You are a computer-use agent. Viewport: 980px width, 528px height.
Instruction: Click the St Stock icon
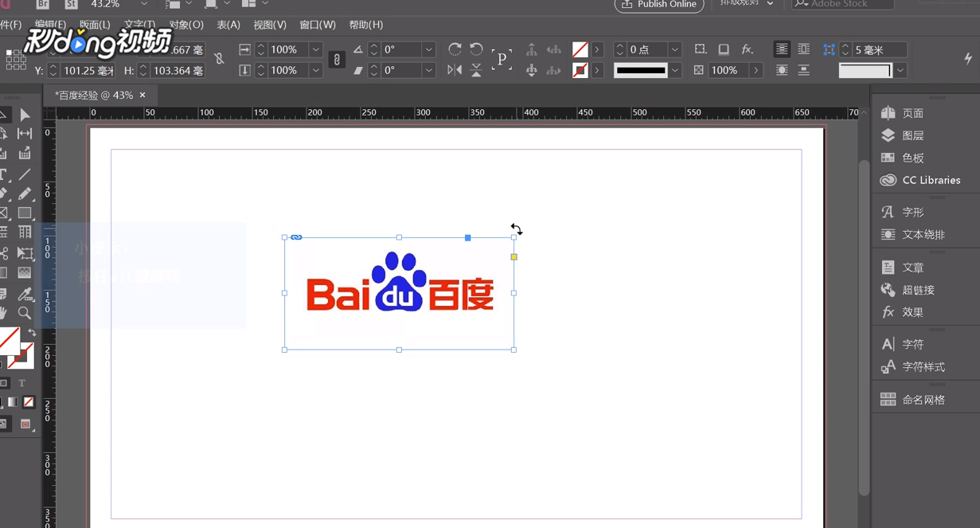pyautogui.click(x=71, y=4)
